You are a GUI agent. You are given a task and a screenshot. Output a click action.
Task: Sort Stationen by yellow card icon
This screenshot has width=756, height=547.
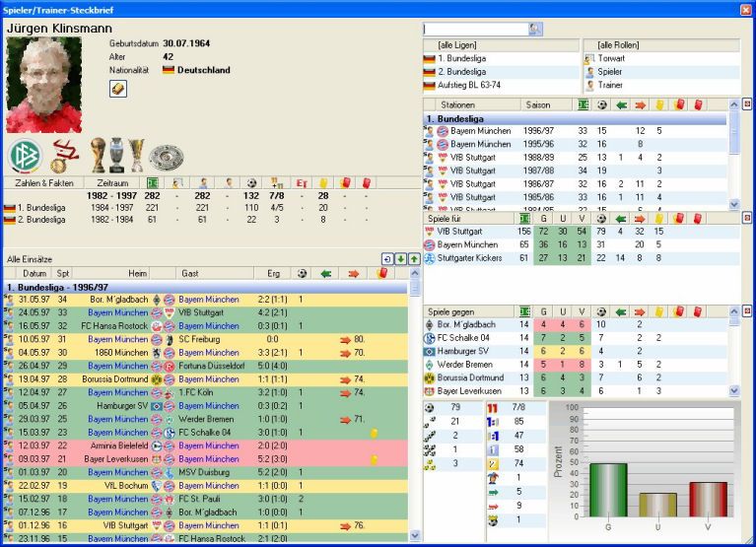pyautogui.click(x=659, y=104)
